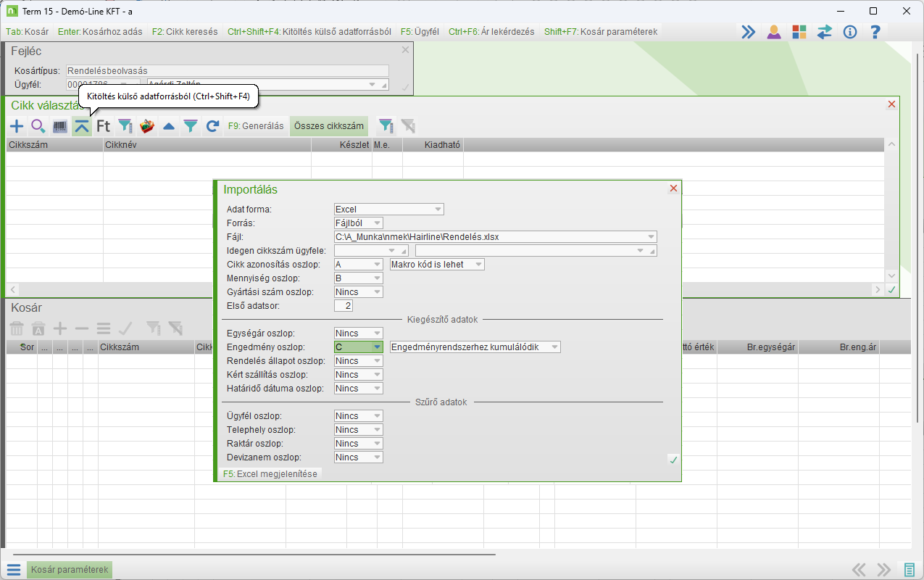Confirm import with the green checkmark
Viewport: 924px width, 580px height.
(673, 460)
